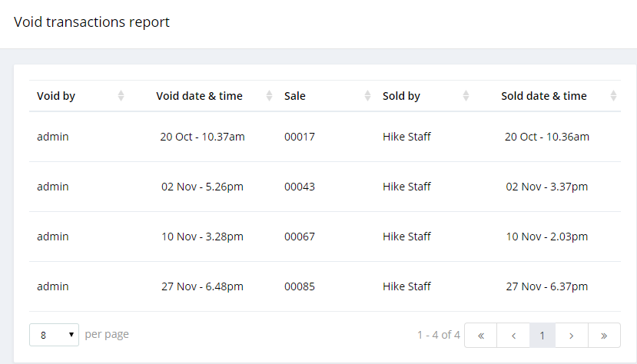This screenshot has width=637, height=364.
Task: Click sort arrows for Sold date & time
Action: coord(613,96)
